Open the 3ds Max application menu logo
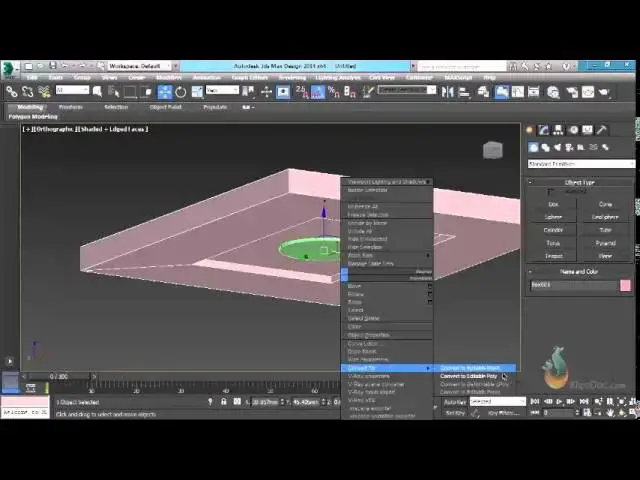 pos(9,69)
